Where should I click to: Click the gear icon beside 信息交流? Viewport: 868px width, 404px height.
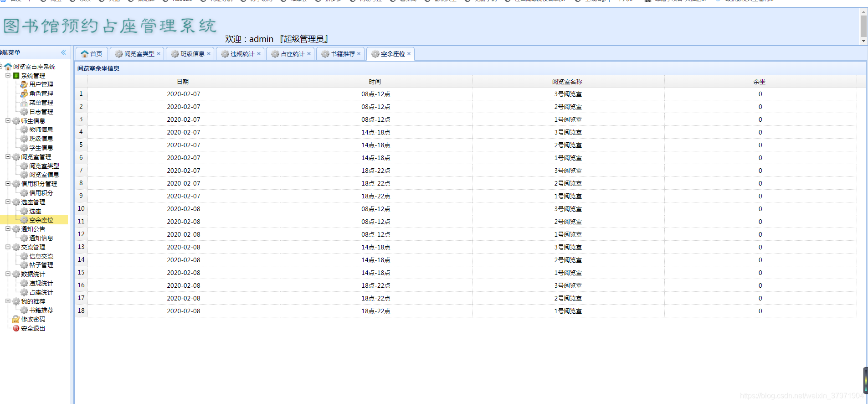coord(24,256)
